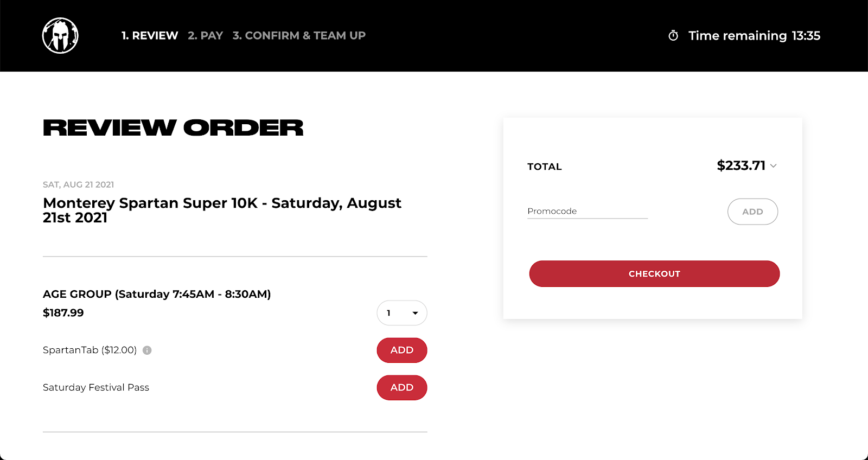This screenshot has height=460, width=868.
Task: Click the SpartanTab ($12.00) label
Action: coord(90,350)
